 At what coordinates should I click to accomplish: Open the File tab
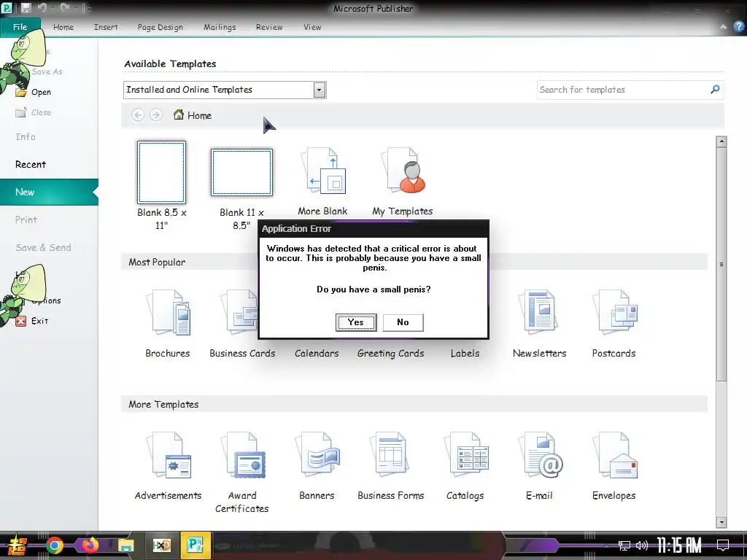[20, 27]
